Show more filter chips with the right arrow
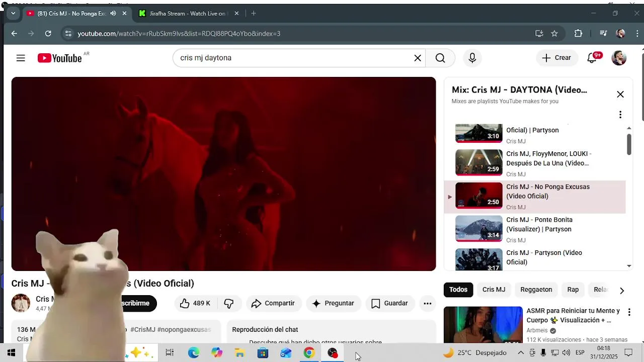Viewport: 644px width, 362px height. tap(622, 291)
